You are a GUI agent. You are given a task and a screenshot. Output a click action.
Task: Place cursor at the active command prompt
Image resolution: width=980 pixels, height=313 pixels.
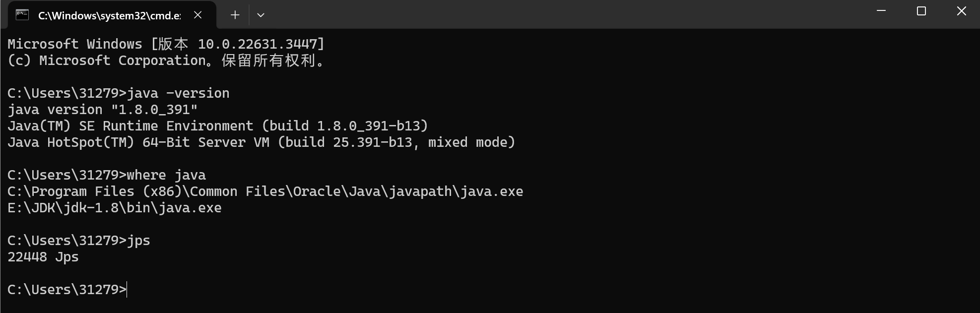click(x=127, y=289)
